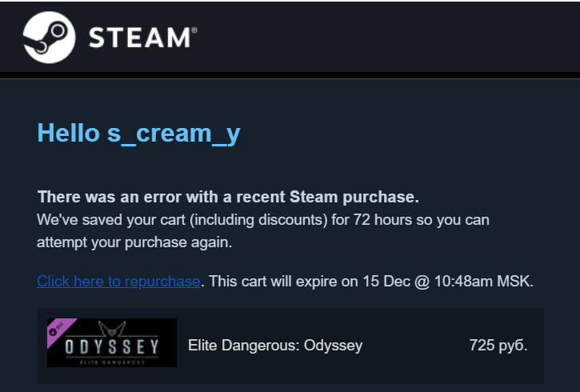Viewport: 580px width, 392px height.
Task: Click the ODYSSEY lettering in the artwork
Action: (111, 347)
